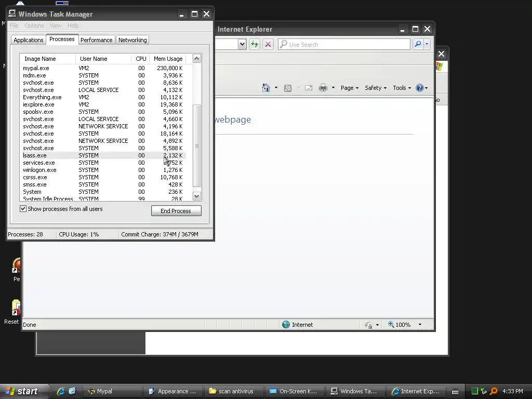This screenshot has height=399, width=532.
Task: Open the File menu in Task Manager
Action: coord(14,25)
